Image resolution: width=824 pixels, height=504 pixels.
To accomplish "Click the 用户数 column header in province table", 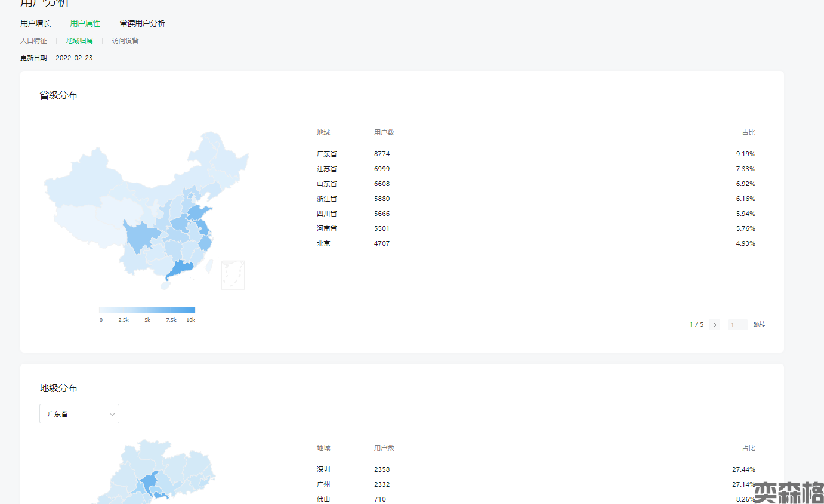I will point(384,132).
